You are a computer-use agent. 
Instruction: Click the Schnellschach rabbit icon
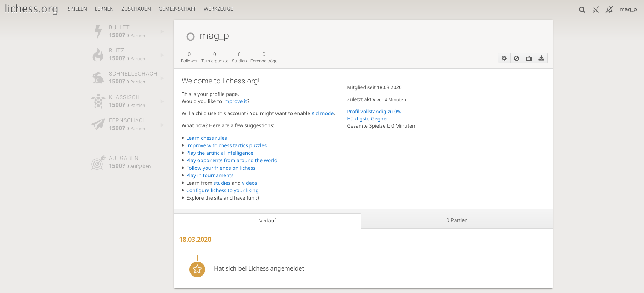point(98,78)
